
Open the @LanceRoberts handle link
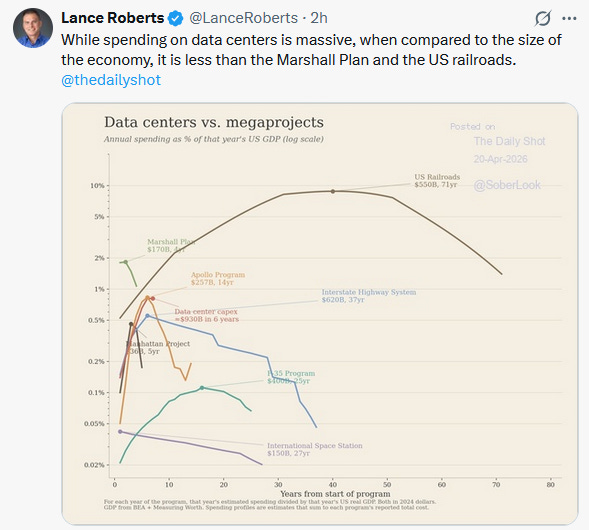243,18
